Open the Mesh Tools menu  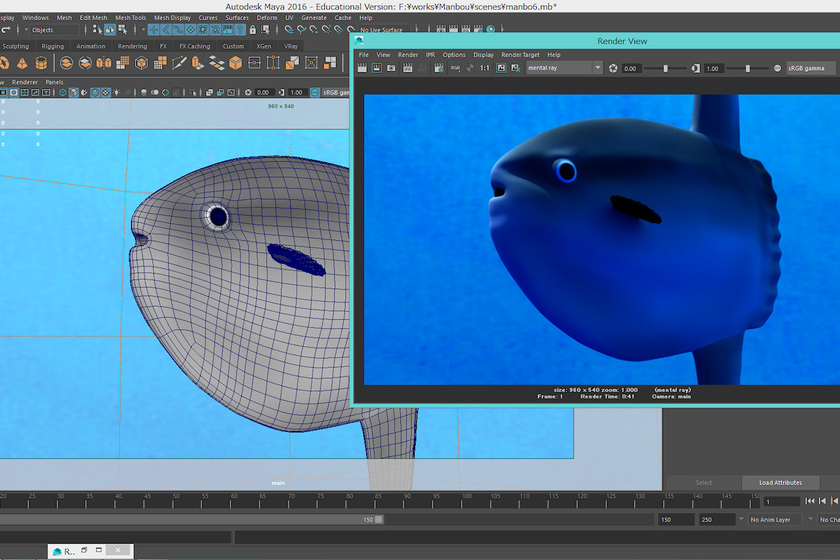point(130,17)
